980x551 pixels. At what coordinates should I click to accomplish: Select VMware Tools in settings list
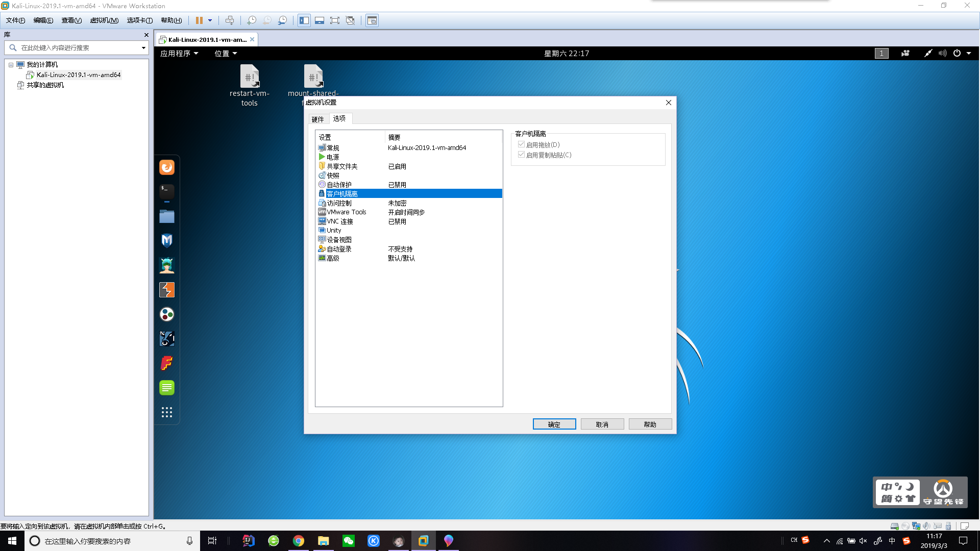tap(409, 212)
